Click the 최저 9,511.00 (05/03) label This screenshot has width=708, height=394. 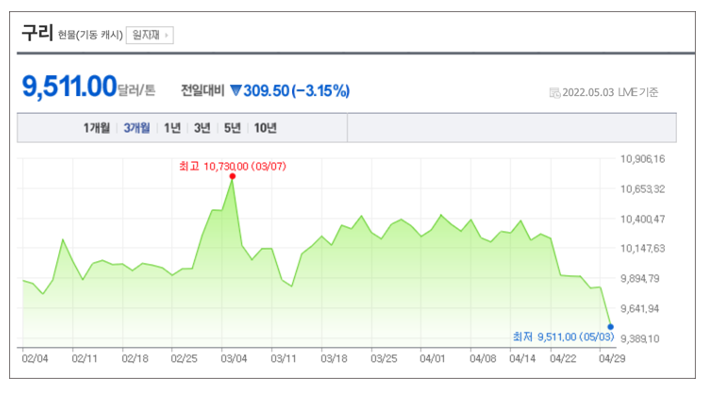pyautogui.click(x=564, y=337)
